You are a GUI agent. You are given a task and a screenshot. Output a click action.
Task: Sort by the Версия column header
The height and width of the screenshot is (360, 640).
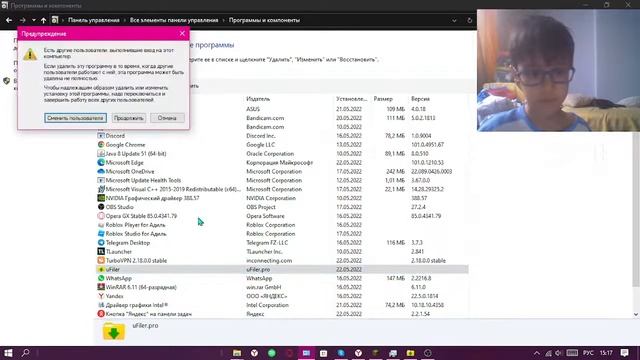pos(420,99)
